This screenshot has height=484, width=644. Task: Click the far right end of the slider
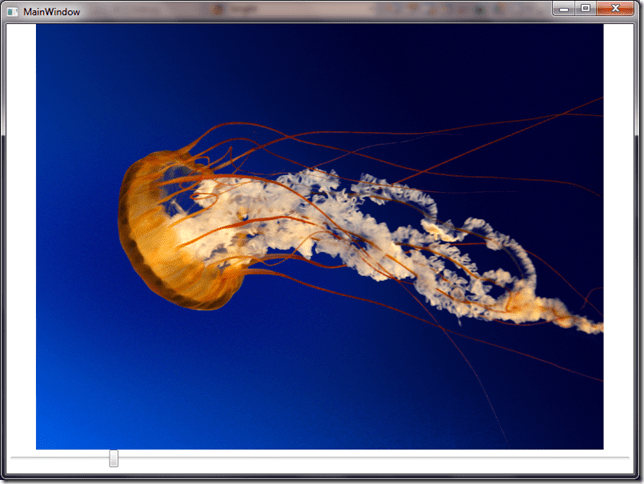coord(626,458)
